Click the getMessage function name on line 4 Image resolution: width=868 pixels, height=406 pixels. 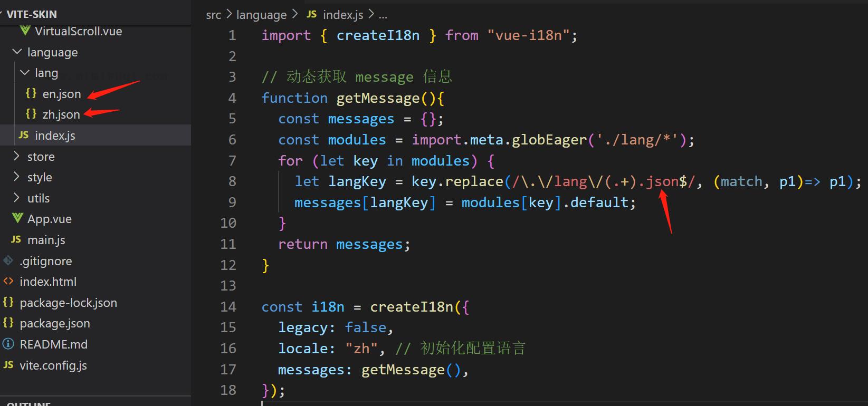(378, 98)
